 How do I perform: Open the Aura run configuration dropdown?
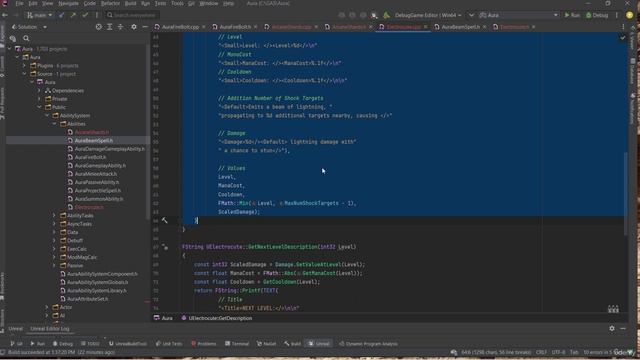click(x=518, y=15)
